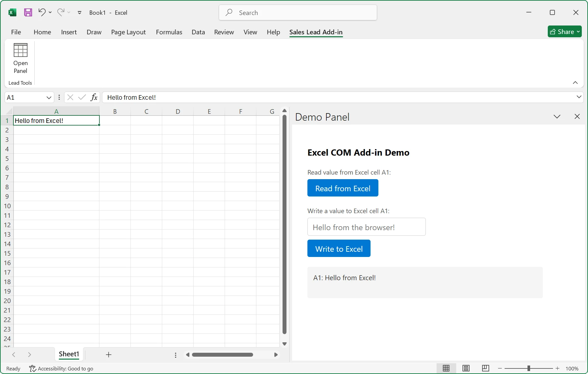
Task: Click the Insert Function fx icon
Action: point(94,97)
